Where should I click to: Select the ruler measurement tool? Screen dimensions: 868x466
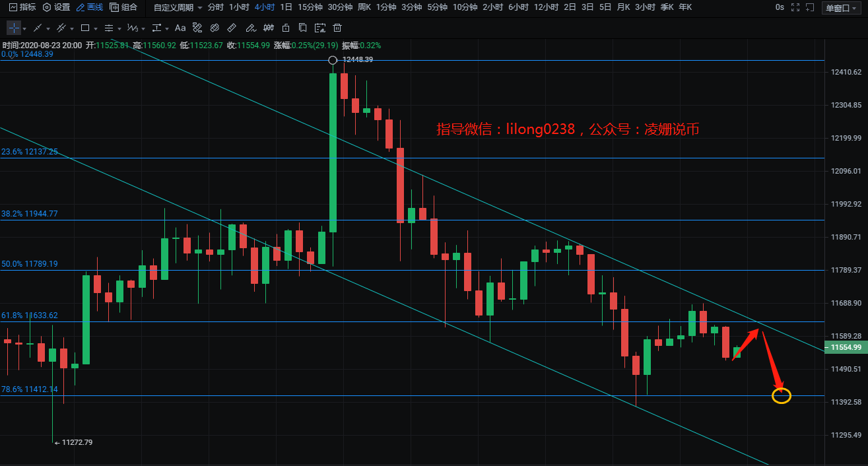pyautogui.click(x=232, y=28)
